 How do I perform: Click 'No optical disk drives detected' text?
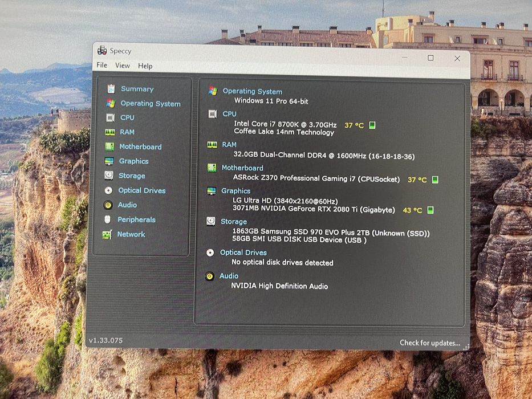point(282,262)
